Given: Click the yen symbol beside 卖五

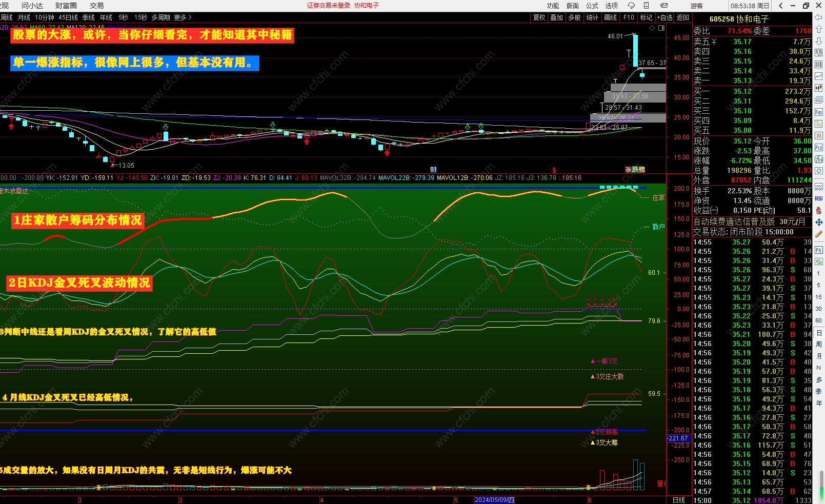Looking at the screenshot, I should 714,42.
